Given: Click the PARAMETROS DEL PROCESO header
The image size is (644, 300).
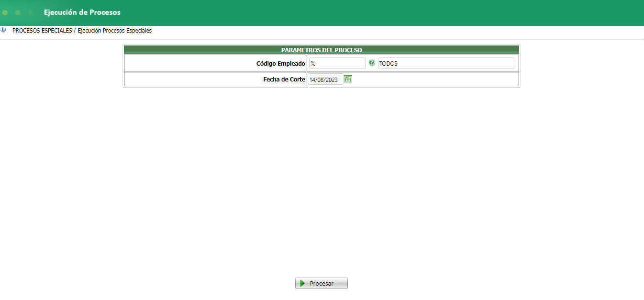Looking at the screenshot, I should coord(322,50).
